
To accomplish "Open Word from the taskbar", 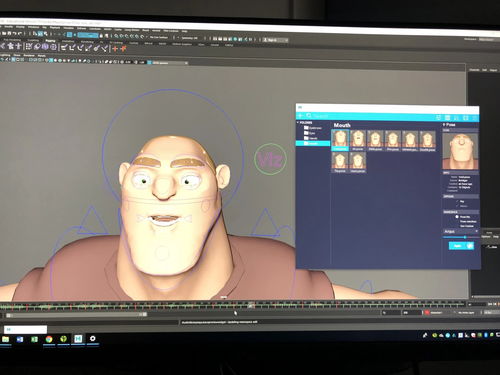I will [20, 339].
